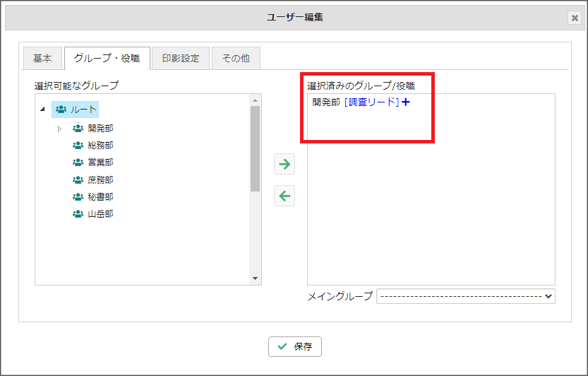Click the group icon beside 営業部
The image size is (588, 376).
click(78, 163)
